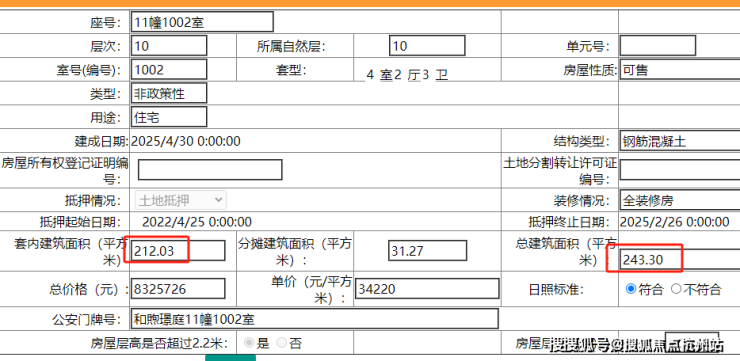The width and height of the screenshot is (740, 361).
Task: Click the 房屋所有权登记证明编号 empty field
Action: click(x=210, y=170)
